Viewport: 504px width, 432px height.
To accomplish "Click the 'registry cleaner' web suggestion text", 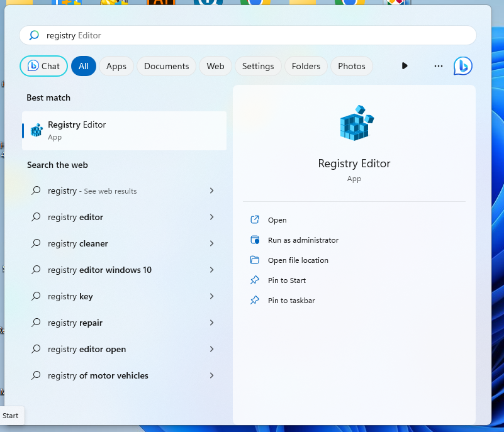I will pyautogui.click(x=78, y=243).
